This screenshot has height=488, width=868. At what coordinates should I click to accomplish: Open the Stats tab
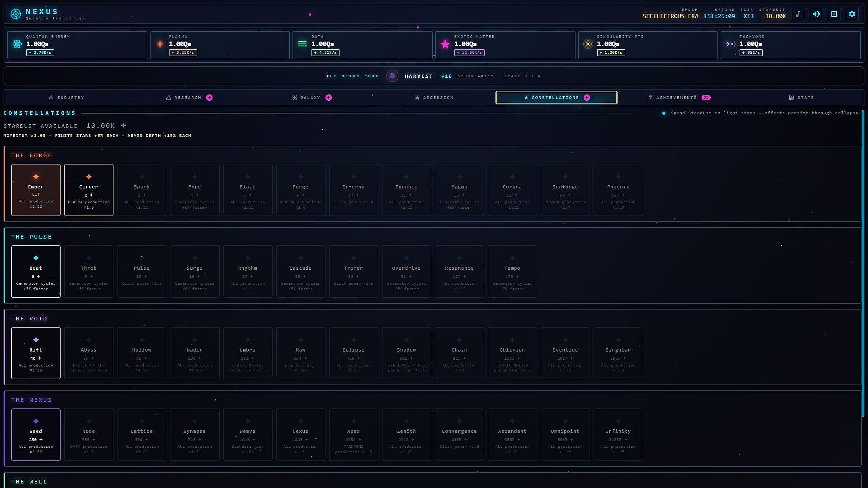(802, 98)
